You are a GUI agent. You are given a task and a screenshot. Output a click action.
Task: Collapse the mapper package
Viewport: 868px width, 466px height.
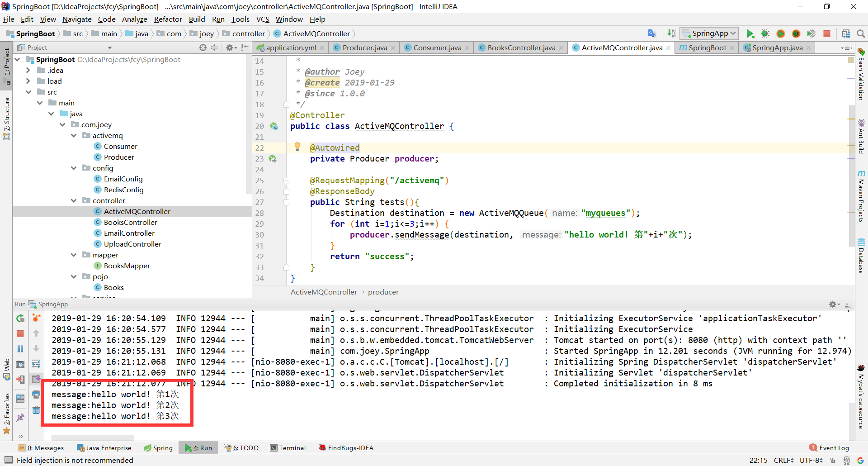(74, 255)
